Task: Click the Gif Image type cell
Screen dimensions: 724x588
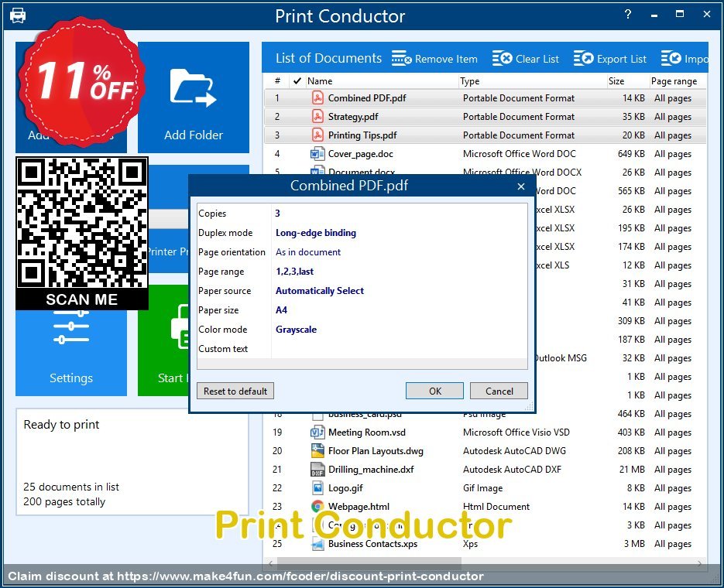Action: pos(482,488)
